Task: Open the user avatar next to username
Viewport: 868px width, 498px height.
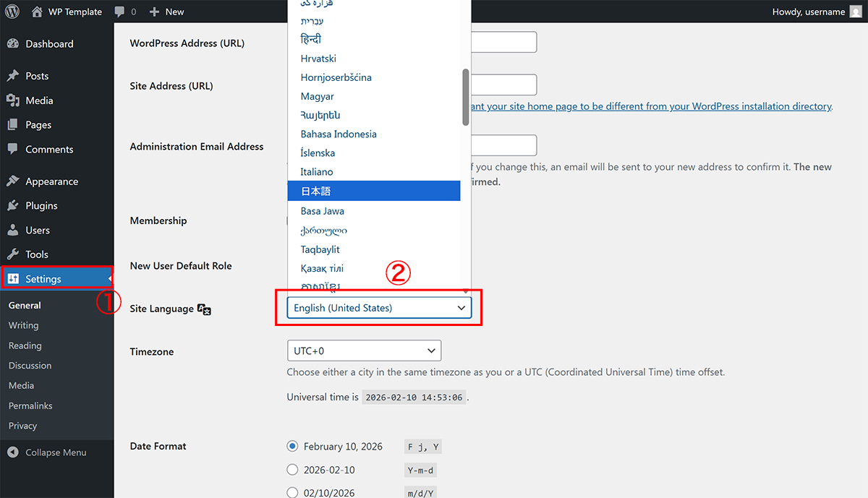Action: [856, 12]
